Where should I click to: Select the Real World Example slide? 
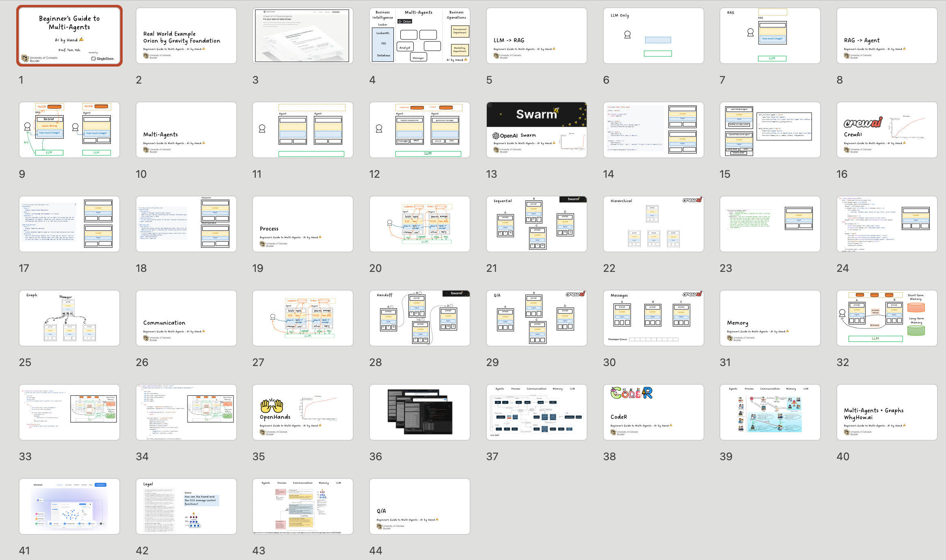click(186, 36)
